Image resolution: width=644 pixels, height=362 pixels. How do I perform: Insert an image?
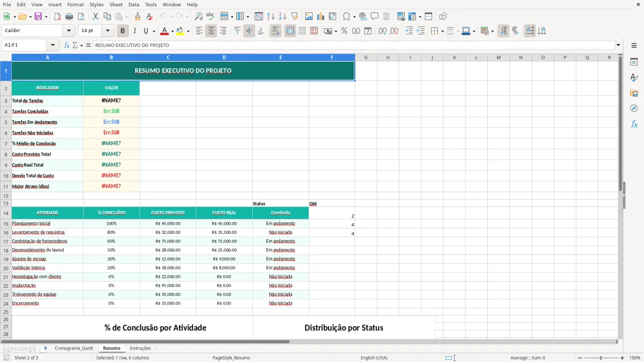point(309,17)
